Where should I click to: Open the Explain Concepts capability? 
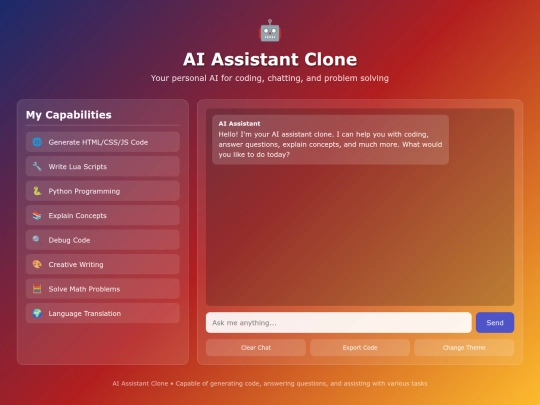103,215
